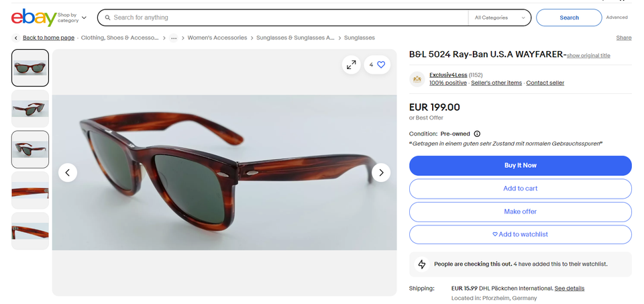The image size is (644, 304).
Task: Click condition info icon
Action: pyautogui.click(x=477, y=134)
